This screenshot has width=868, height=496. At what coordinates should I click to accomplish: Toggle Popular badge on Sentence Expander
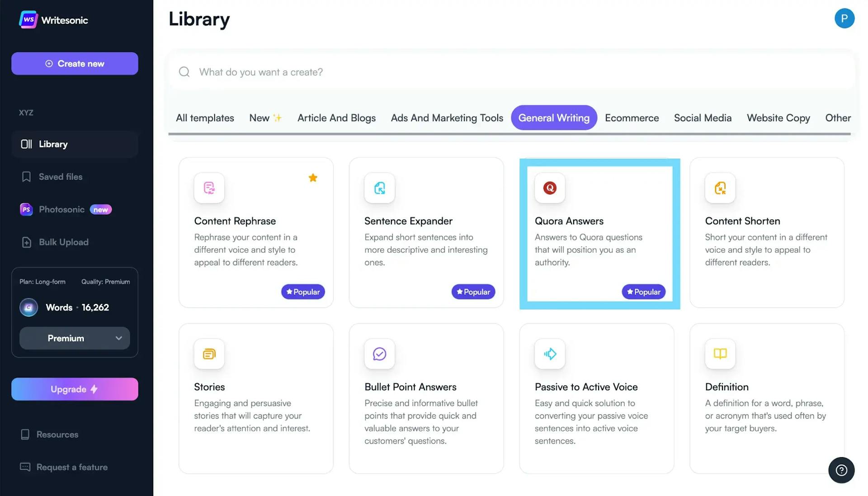click(473, 292)
